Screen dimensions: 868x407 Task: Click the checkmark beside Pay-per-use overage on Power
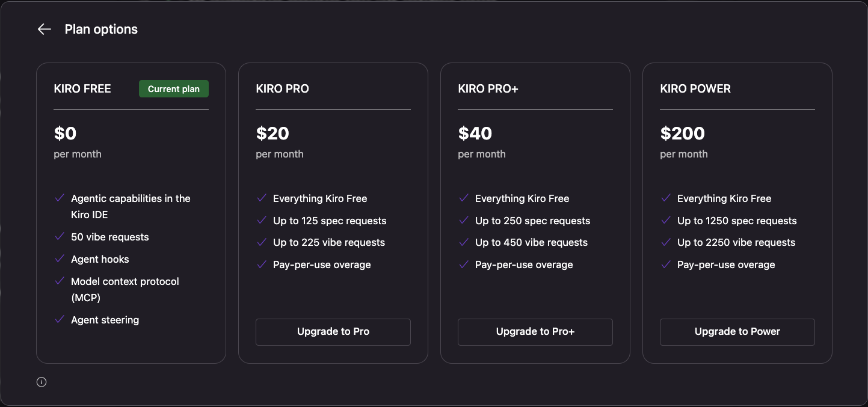(x=666, y=264)
